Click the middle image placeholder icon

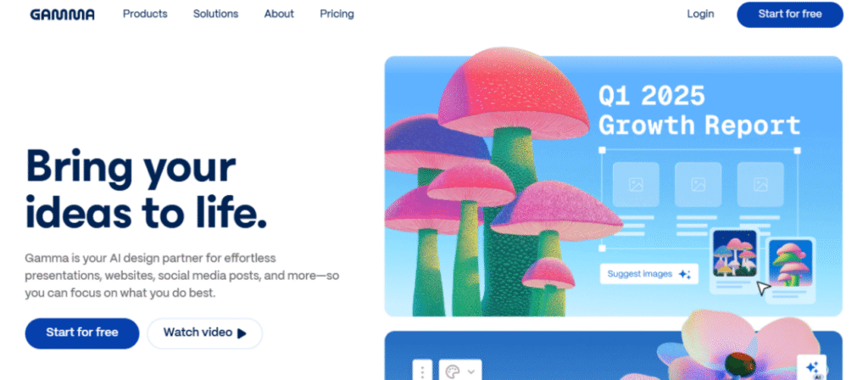click(698, 184)
